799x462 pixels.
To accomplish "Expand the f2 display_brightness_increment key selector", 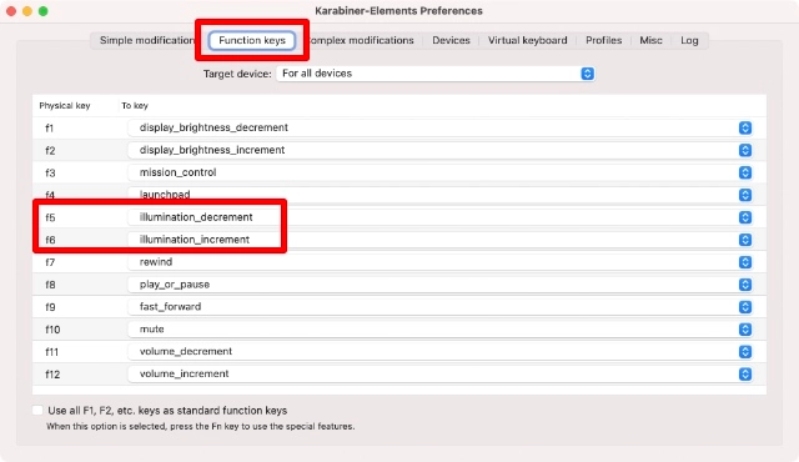I will pyautogui.click(x=744, y=150).
